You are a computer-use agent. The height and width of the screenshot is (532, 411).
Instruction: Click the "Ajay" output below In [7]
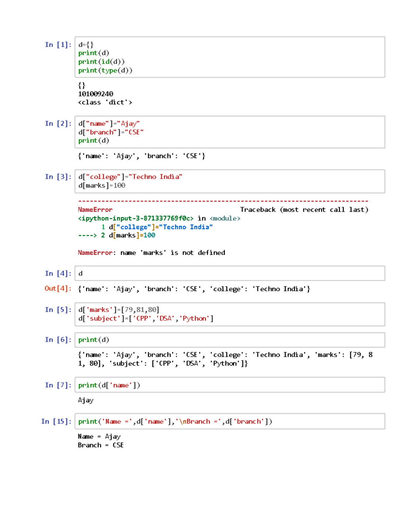pyautogui.click(x=86, y=400)
